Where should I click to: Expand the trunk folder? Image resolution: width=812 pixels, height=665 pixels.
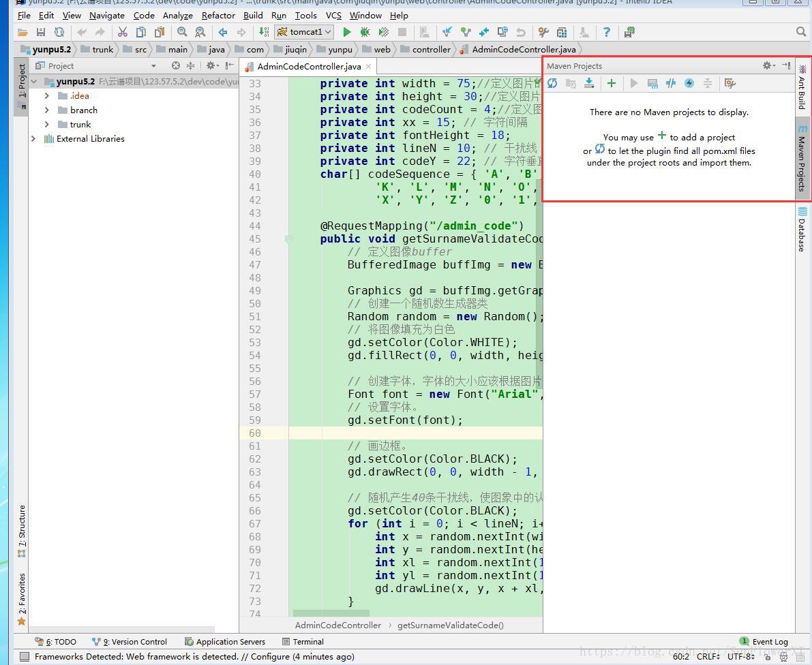(47, 124)
